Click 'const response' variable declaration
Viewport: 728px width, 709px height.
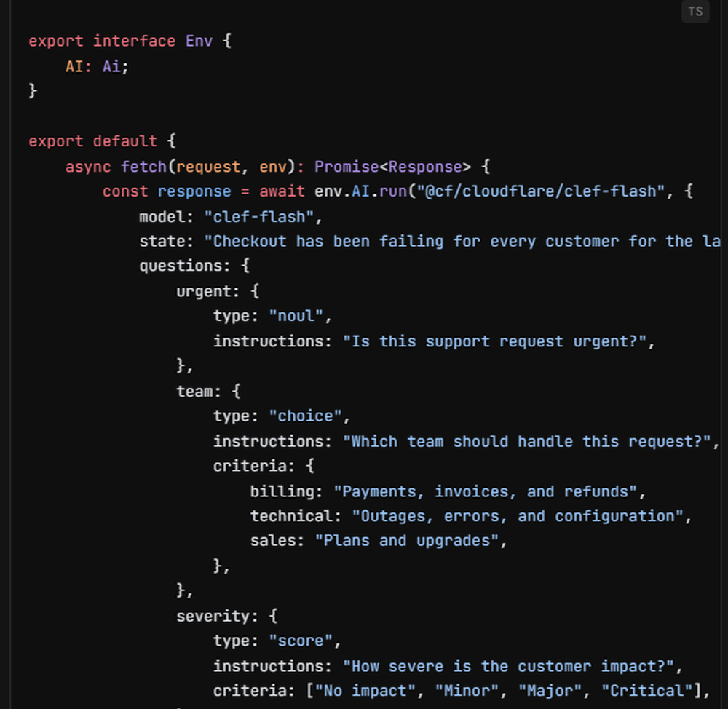[167, 191]
